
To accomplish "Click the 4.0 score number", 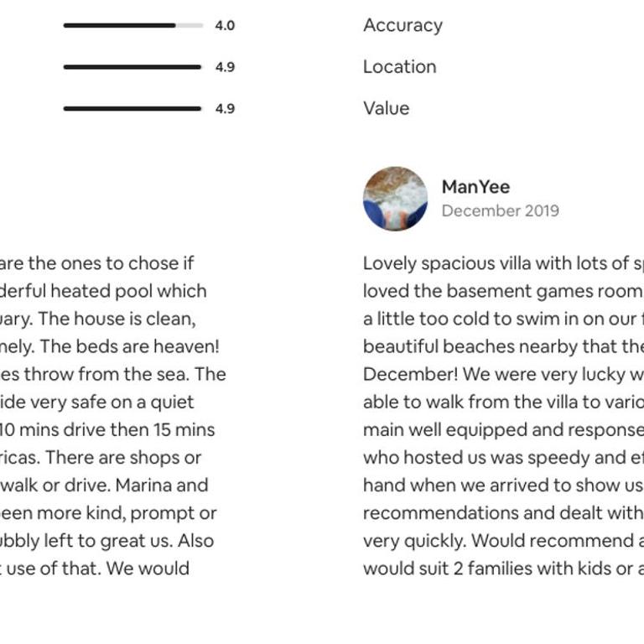I will 225,25.
